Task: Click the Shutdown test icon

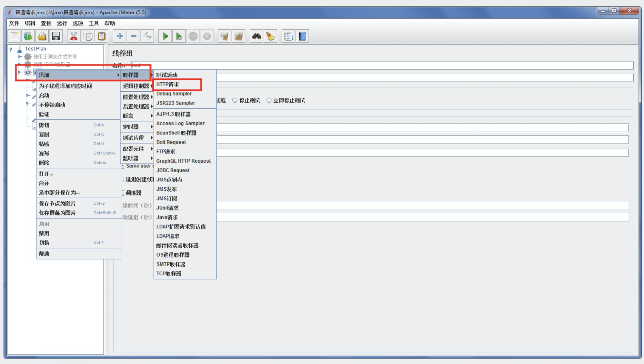Action: click(207, 36)
